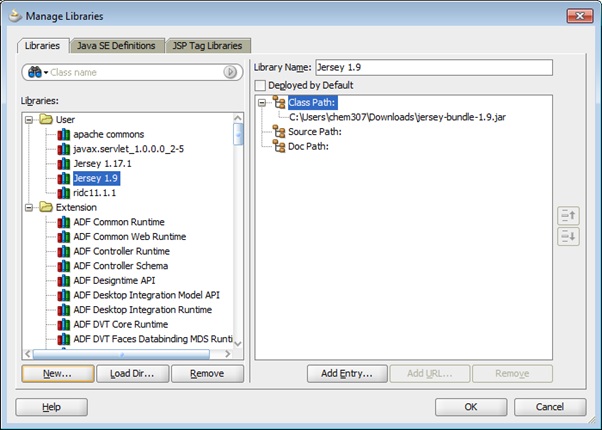This screenshot has width=602, height=430.
Task: Collapse the User libraries folder
Action: coord(29,120)
